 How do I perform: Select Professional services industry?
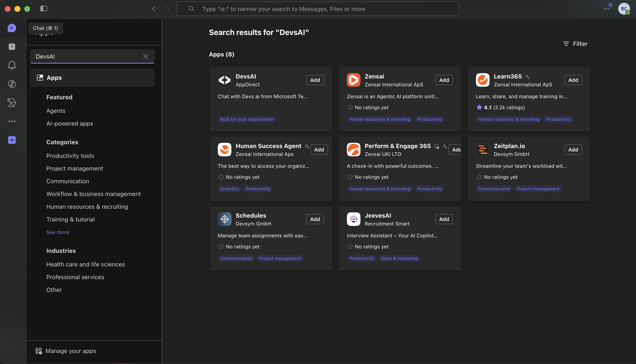click(75, 277)
